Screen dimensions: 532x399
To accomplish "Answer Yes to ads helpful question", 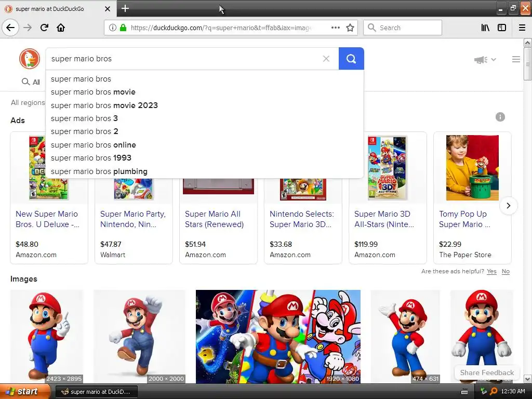I will click(x=491, y=271).
